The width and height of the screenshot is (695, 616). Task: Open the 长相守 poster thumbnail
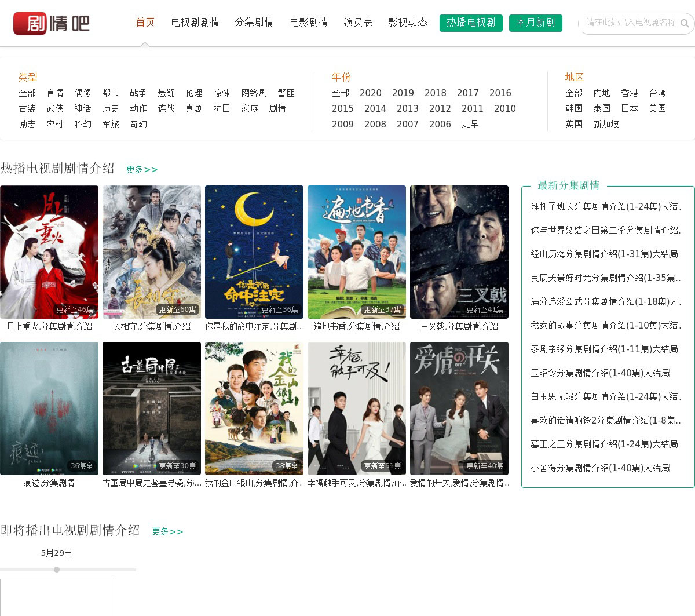coord(152,252)
